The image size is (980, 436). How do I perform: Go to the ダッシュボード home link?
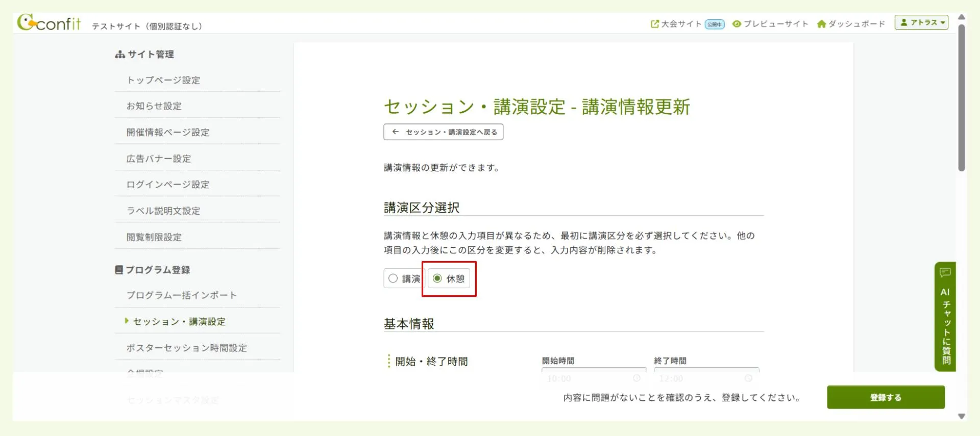851,24
